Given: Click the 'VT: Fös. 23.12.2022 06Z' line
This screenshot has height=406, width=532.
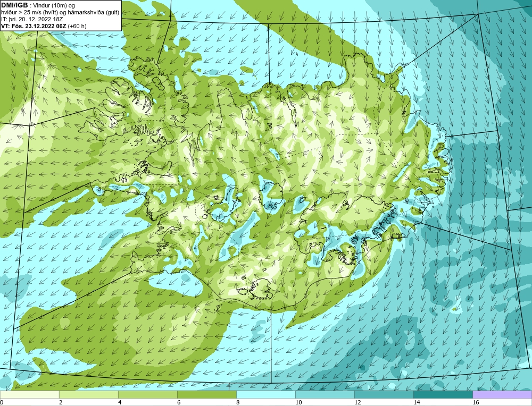Looking at the screenshot, I should click(x=33, y=26).
